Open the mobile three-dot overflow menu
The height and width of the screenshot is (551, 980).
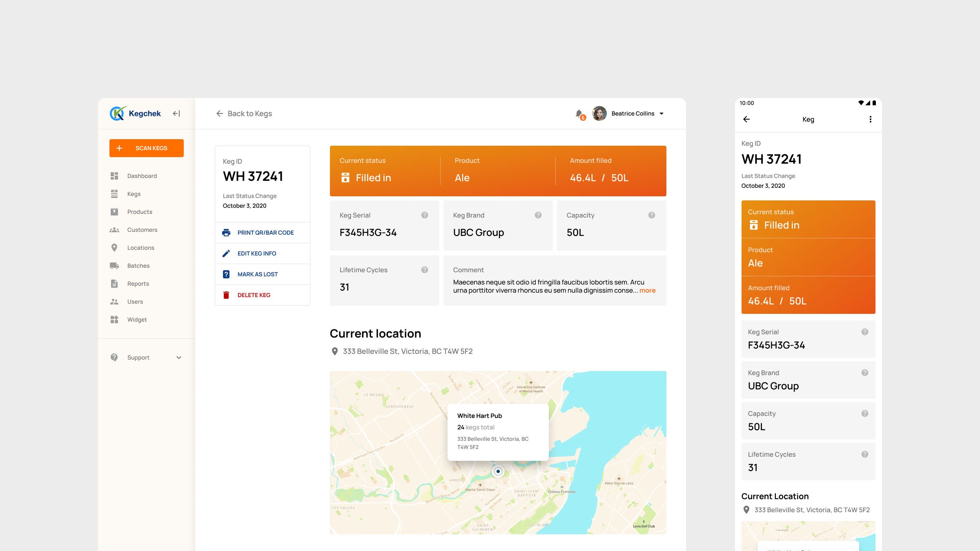tap(870, 119)
